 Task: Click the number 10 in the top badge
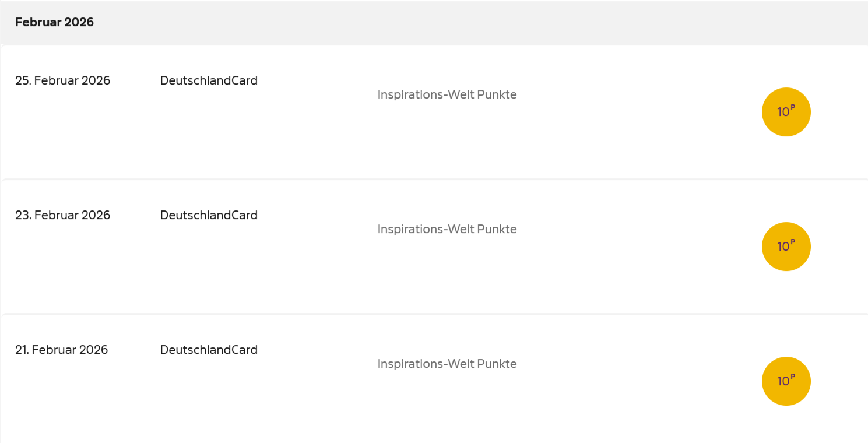783,112
